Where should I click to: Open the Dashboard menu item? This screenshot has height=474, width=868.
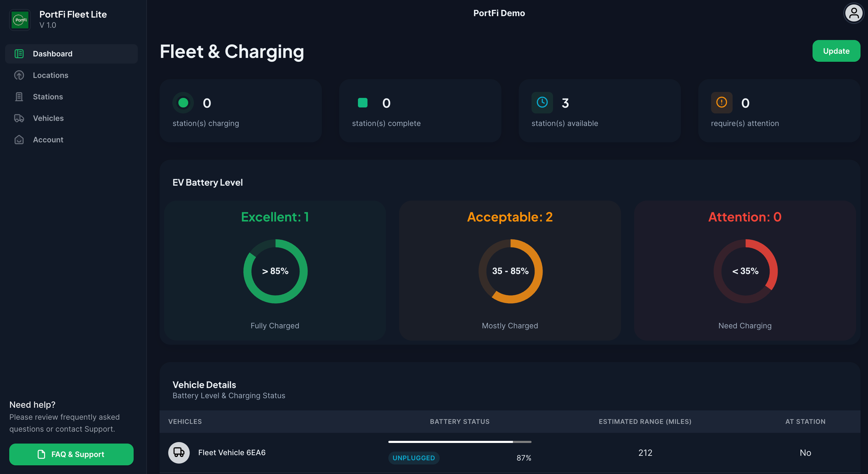(x=71, y=54)
